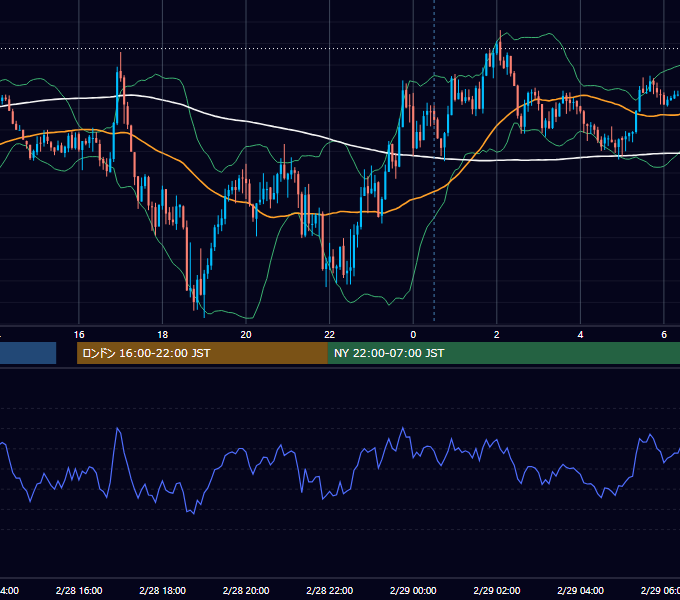The image size is (680, 600).
Task: Click the 20 hour label on the upper axis
Action: (246, 335)
